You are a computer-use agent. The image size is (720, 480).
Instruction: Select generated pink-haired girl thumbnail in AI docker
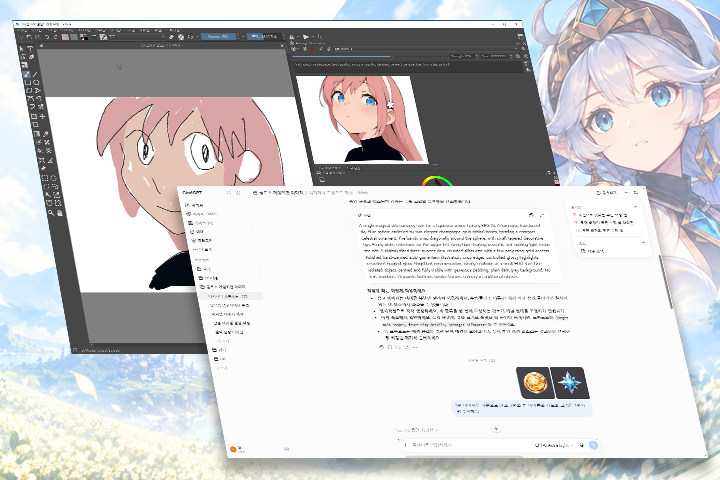pyautogui.click(x=363, y=119)
